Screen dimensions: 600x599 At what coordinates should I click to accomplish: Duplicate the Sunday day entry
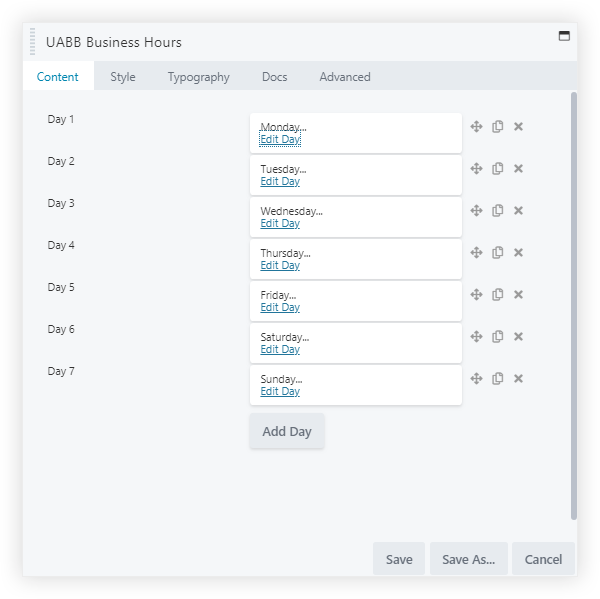[x=497, y=379]
